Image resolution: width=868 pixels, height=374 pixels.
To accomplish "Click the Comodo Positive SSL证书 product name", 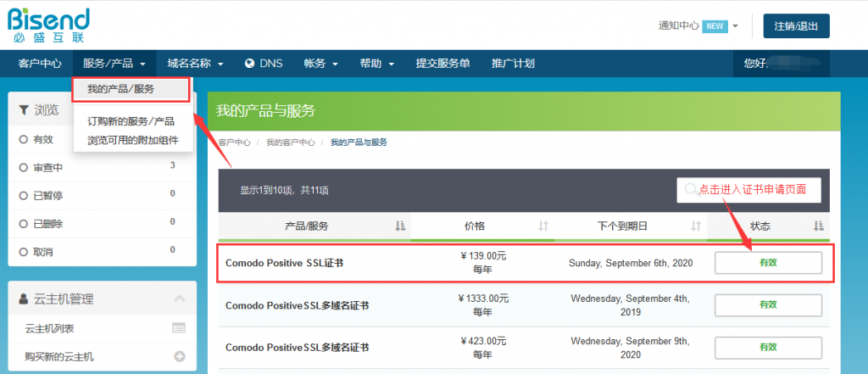I will pyautogui.click(x=284, y=263).
